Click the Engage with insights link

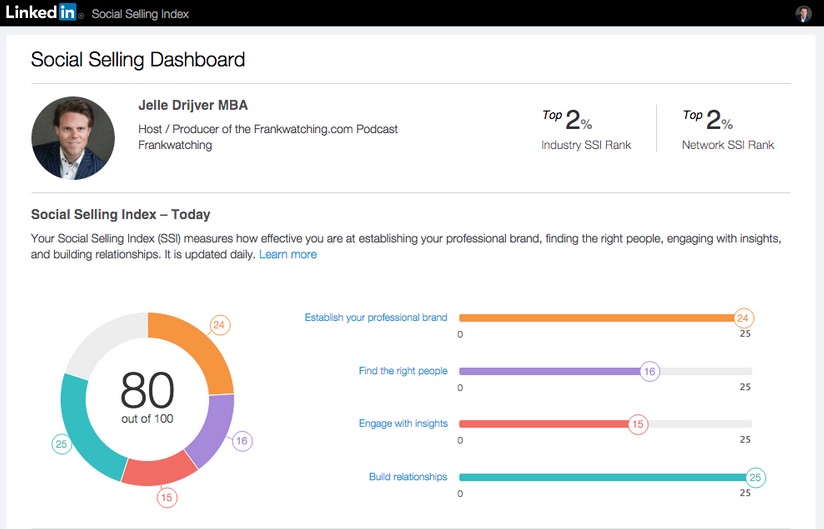point(403,424)
